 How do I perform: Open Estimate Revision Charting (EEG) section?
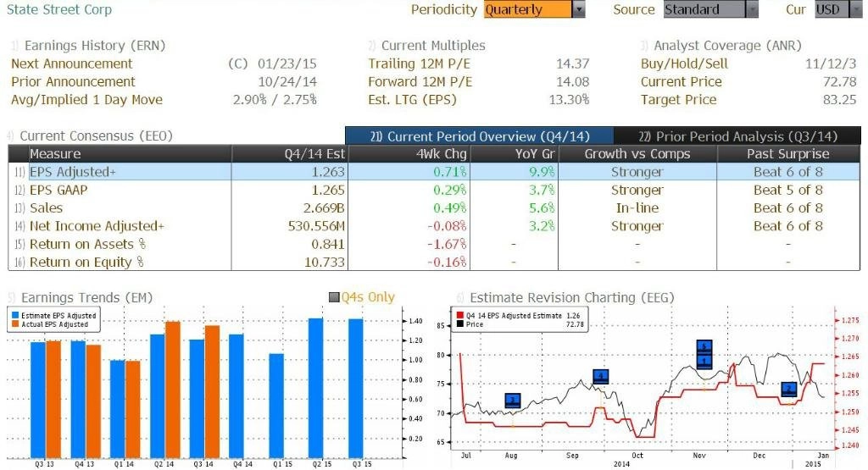click(x=572, y=297)
